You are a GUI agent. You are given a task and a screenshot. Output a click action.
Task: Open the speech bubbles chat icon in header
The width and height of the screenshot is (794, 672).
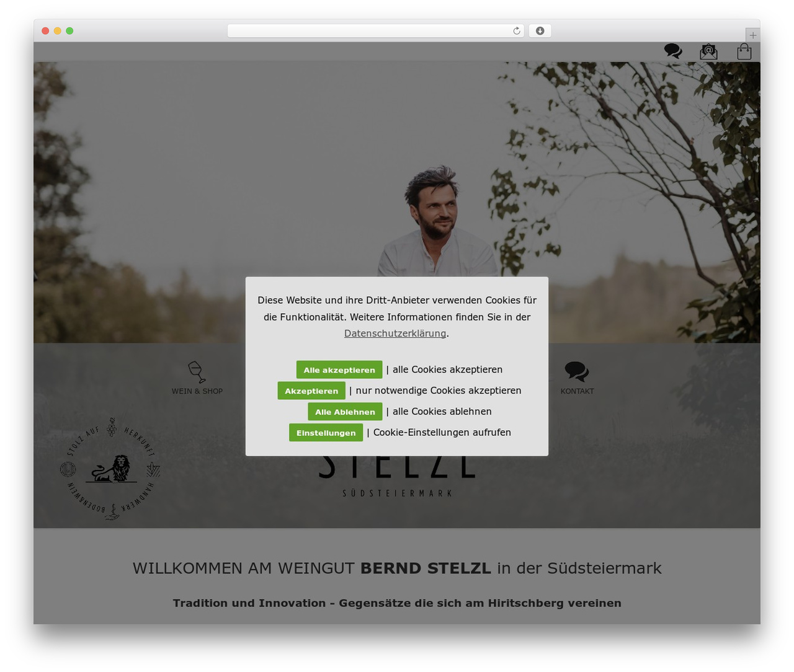(x=673, y=51)
